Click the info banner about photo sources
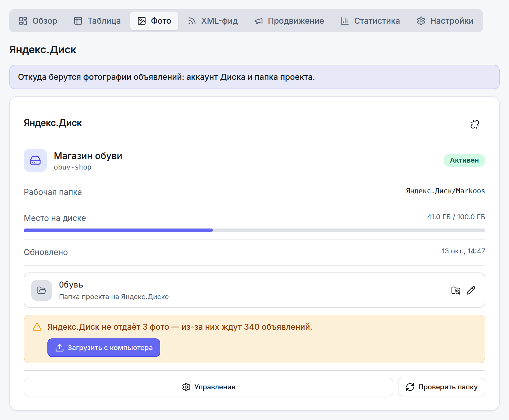This screenshot has width=509, height=420. (254, 77)
